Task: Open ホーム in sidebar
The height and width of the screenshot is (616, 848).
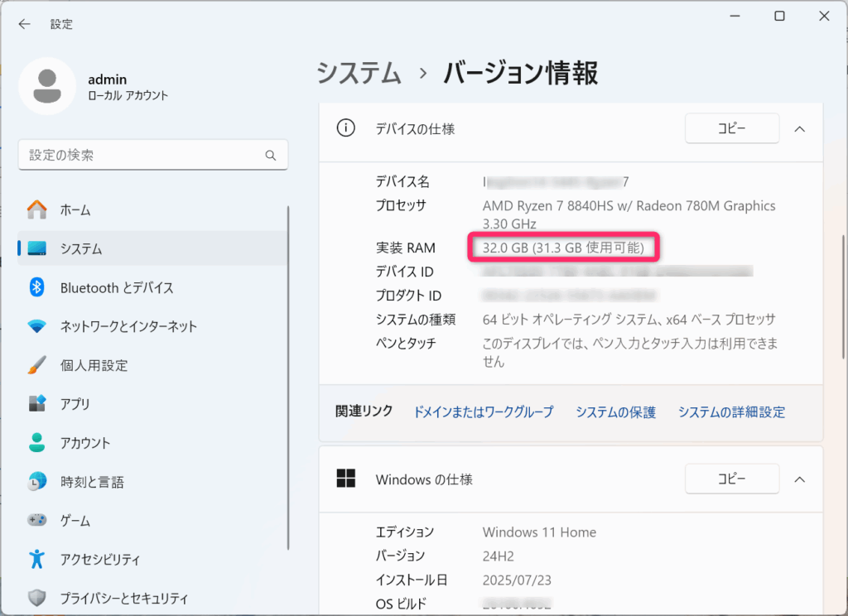Action: pyautogui.click(x=152, y=209)
